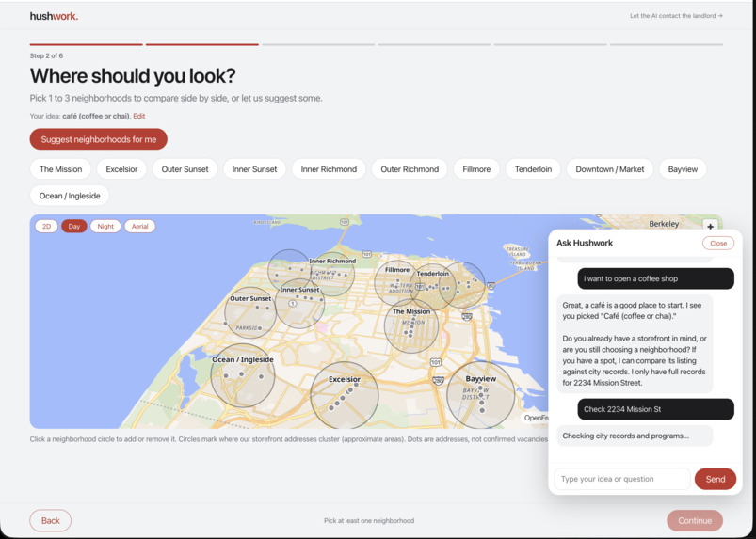Click 'Pick at least one neighborhood' text
The image size is (756, 539).
click(x=369, y=521)
